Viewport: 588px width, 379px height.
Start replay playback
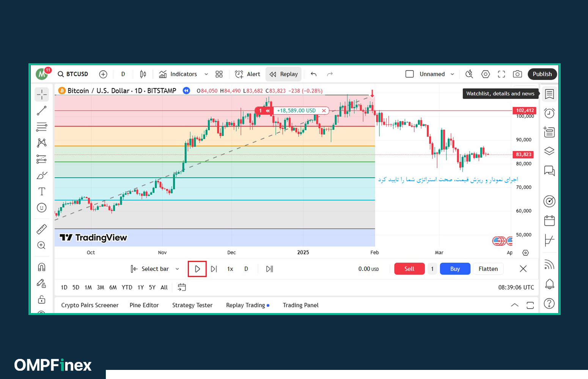click(x=197, y=269)
